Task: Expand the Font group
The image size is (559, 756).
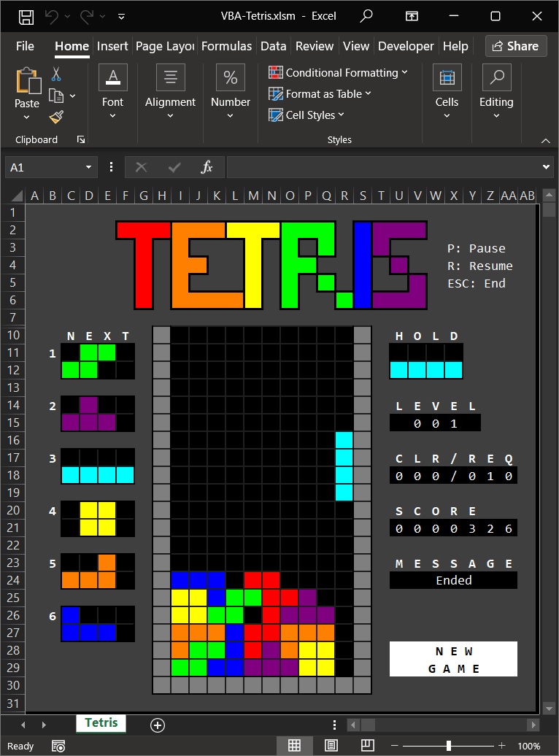Action: (113, 92)
